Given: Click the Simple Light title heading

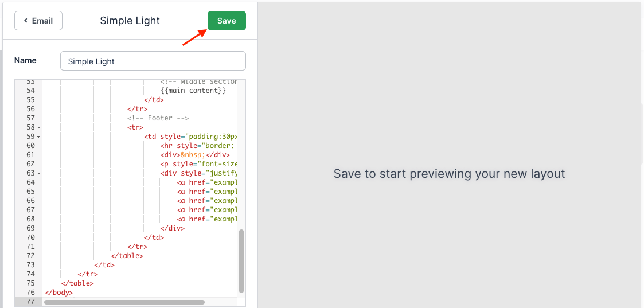Looking at the screenshot, I should coord(130,21).
